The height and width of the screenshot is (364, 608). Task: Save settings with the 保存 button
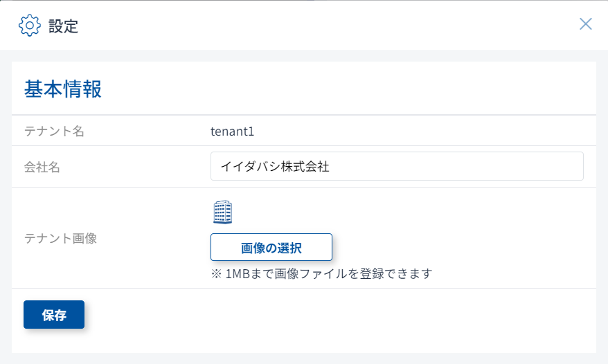tap(54, 315)
